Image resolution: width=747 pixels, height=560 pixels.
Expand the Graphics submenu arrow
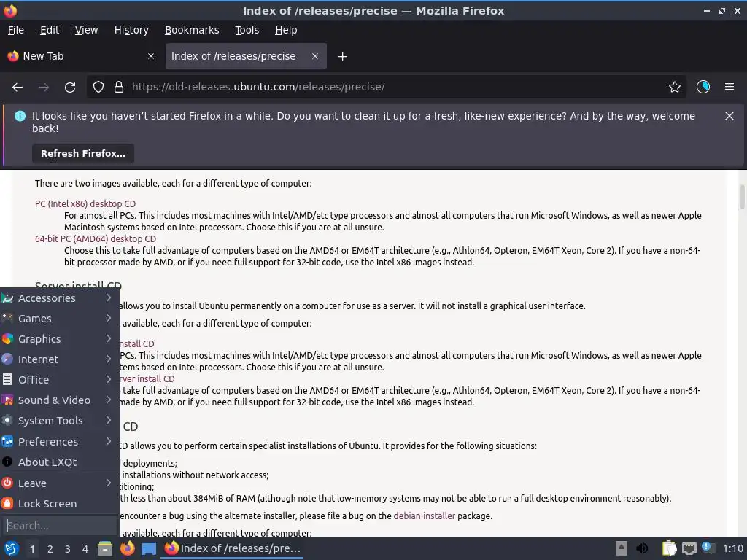(109, 338)
